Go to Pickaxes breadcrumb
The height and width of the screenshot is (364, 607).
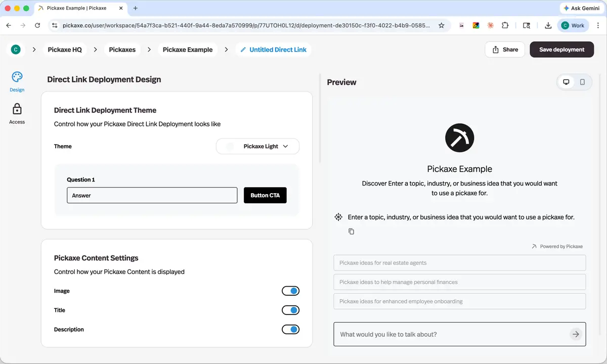click(122, 50)
